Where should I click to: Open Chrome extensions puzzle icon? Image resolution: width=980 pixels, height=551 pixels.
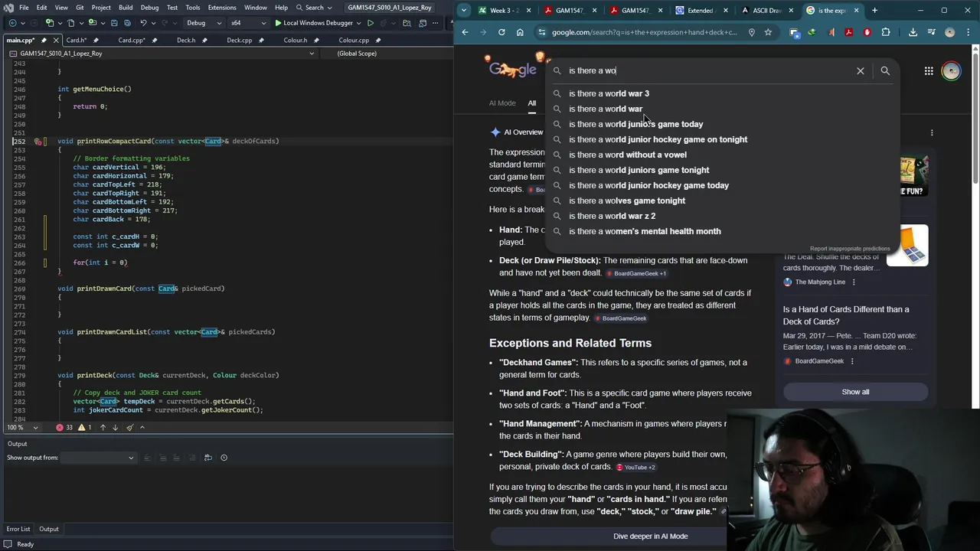click(886, 32)
